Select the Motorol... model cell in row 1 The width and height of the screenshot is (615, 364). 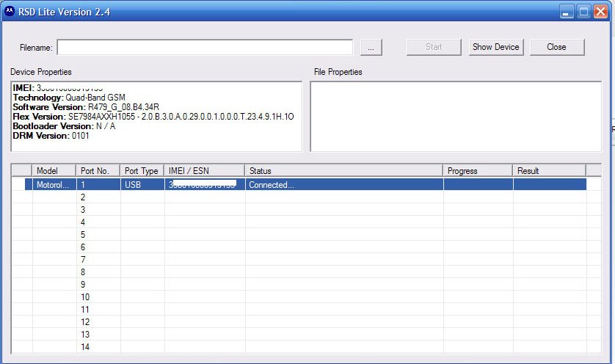54,185
